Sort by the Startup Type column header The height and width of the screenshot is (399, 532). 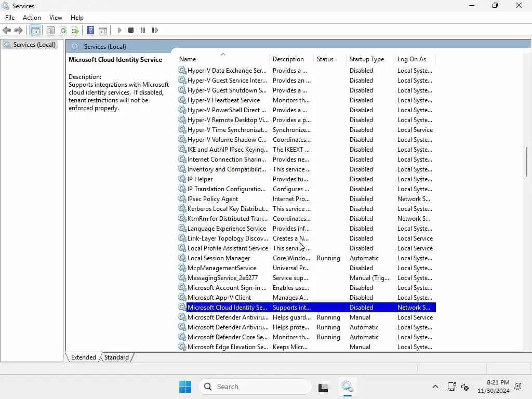[x=371, y=59]
